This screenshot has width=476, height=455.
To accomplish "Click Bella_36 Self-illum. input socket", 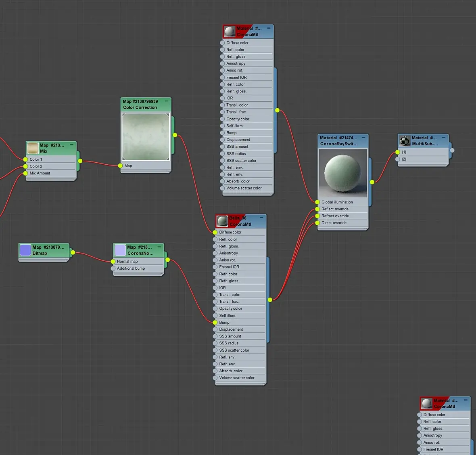I will [x=215, y=316].
